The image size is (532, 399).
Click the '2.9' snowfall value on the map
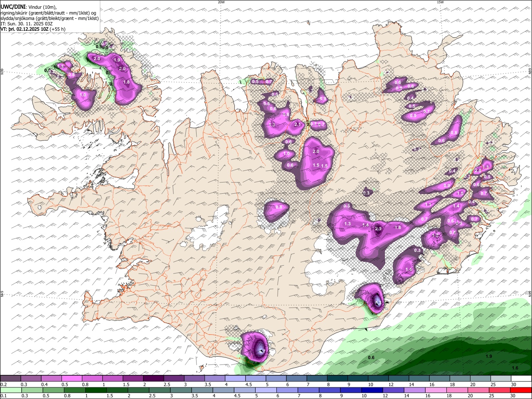tap(378, 229)
